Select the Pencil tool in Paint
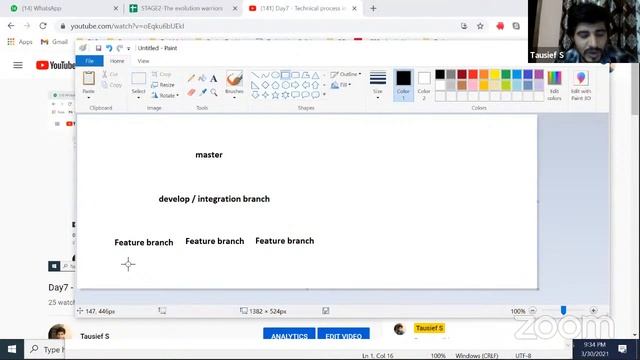This screenshot has height=360, width=640. (191, 78)
